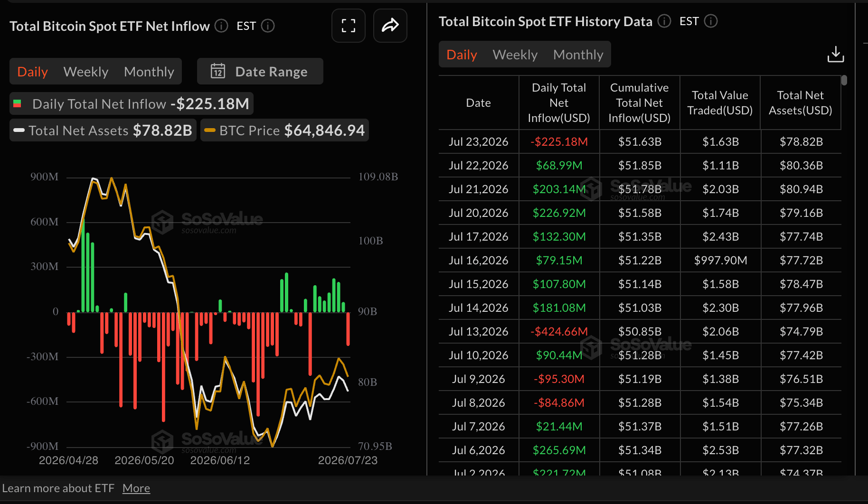This screenshot has width=868, height=504.
Task: Select the Jul 23,2026 date cell
Action: [479, 141]
